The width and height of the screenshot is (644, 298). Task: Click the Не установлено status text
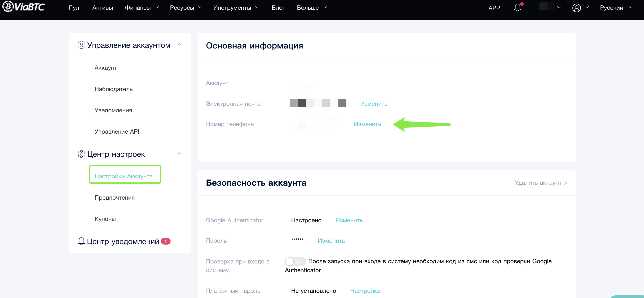313,291
